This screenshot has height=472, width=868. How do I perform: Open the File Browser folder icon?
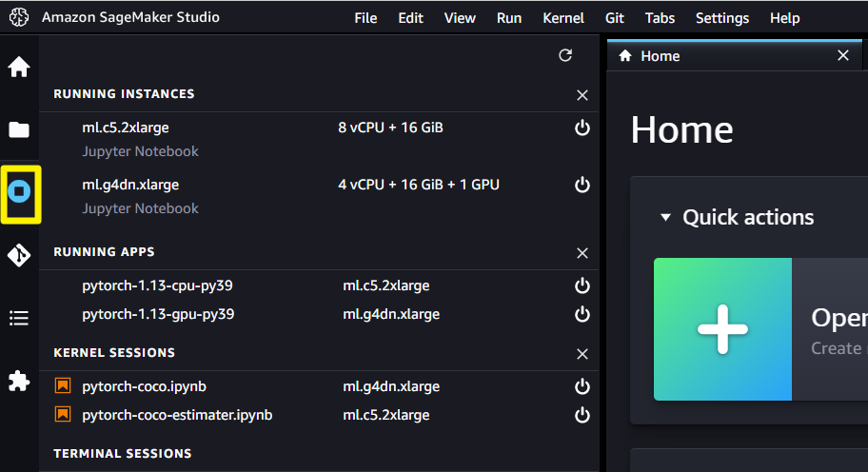(x=19, y=130)
